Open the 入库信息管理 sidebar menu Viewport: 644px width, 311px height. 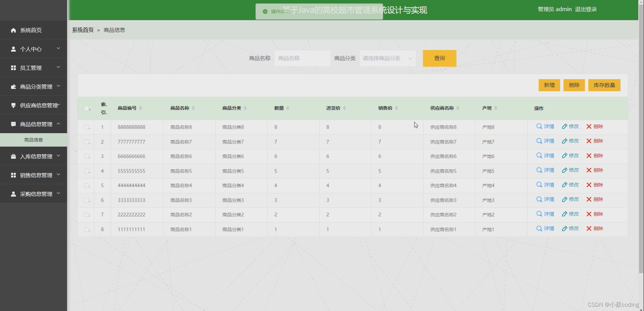[x=34, y=156]
